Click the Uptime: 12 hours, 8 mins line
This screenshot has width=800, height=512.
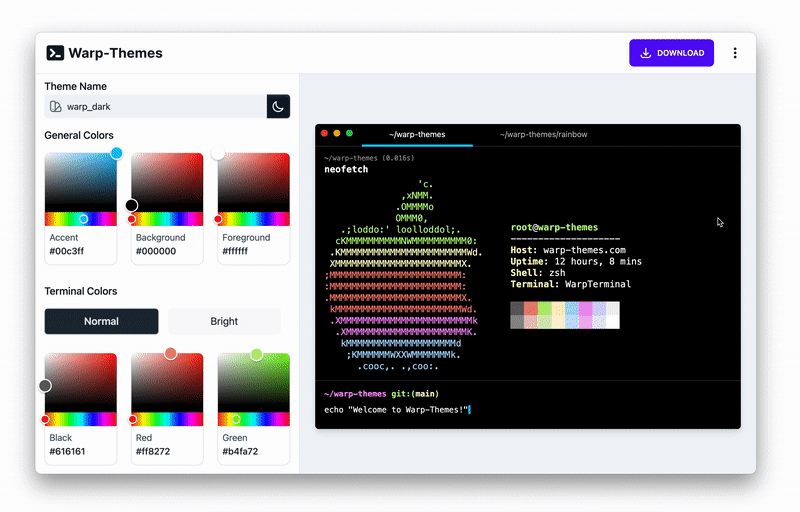(x=576, y=262)
